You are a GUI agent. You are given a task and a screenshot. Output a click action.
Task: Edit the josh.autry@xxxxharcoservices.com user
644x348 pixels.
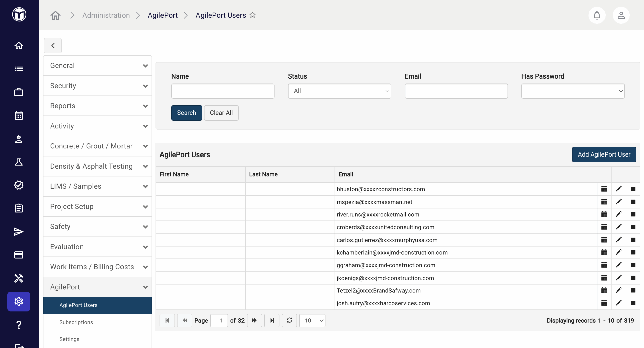click(619, 303)
